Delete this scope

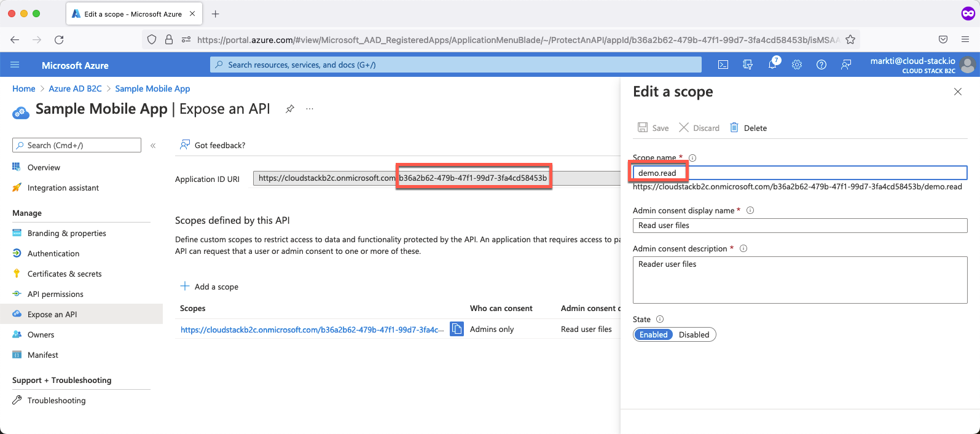pos(748,128)
